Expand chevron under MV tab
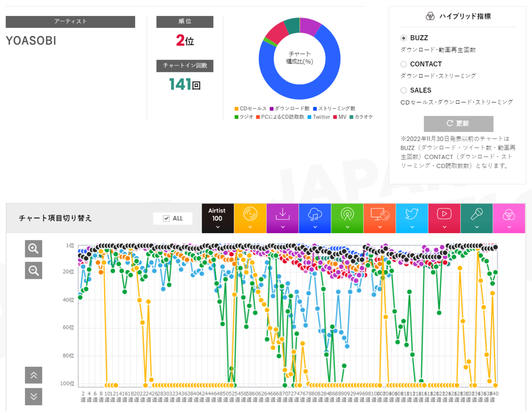This screenshot has width=532, height=411. (444, 227)
